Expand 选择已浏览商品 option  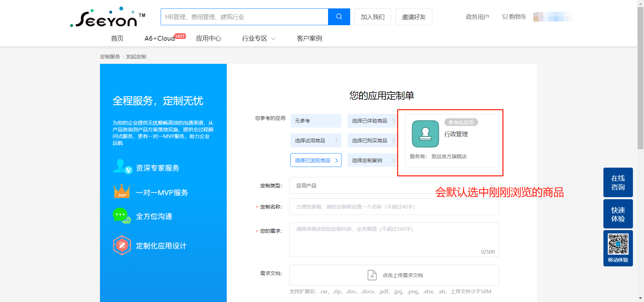(x=316, y=160)
